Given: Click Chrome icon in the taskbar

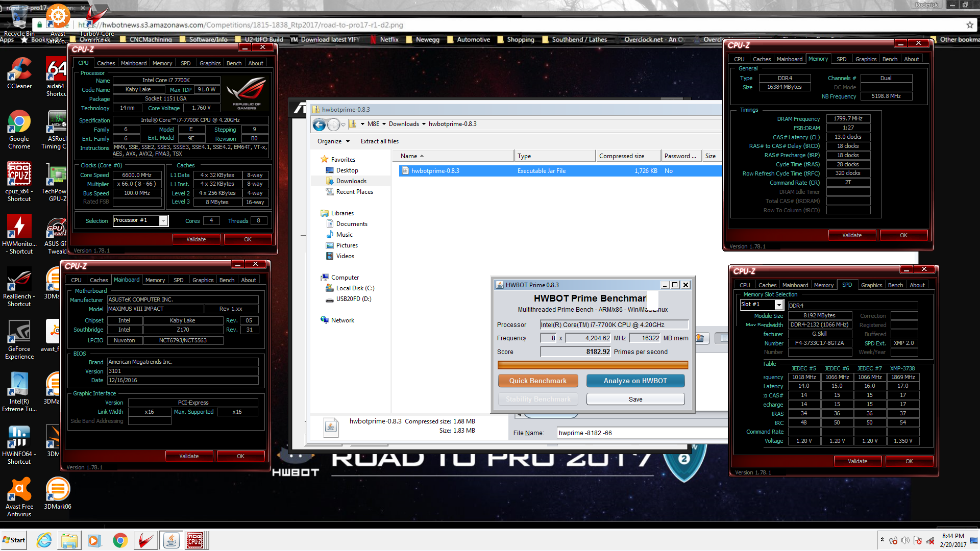Looking at the screenshot, I should click(120, 540).
